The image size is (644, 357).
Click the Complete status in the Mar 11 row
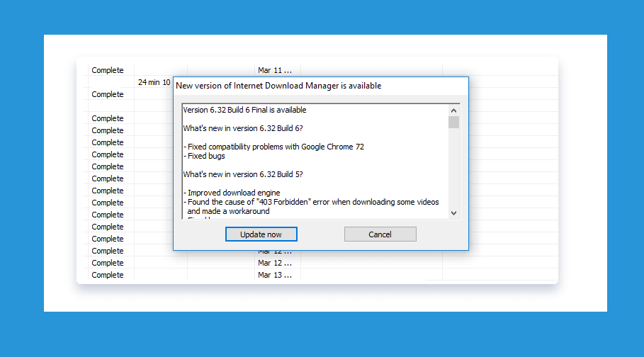[x=108, y=70]
